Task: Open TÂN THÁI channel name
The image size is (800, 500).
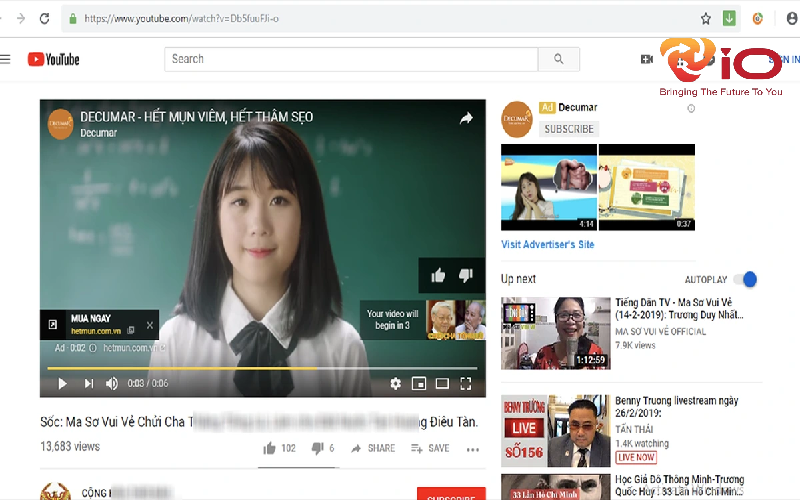Action: [634, 429]
